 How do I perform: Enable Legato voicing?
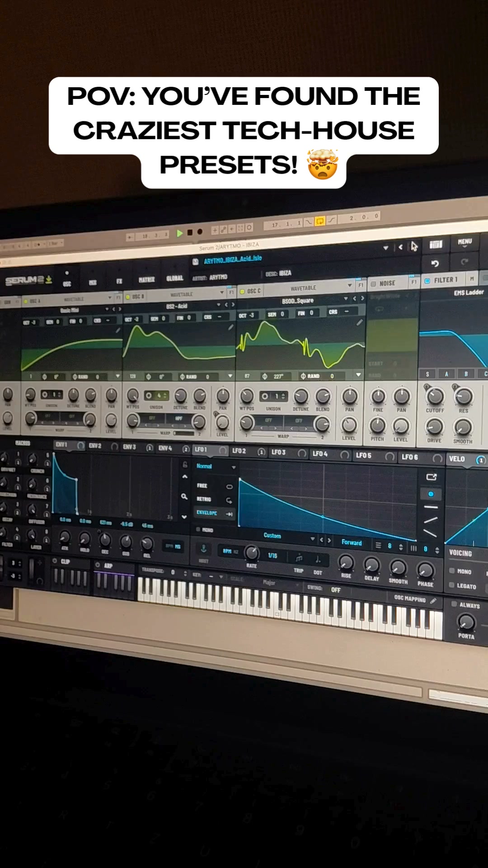click(452, 585)
